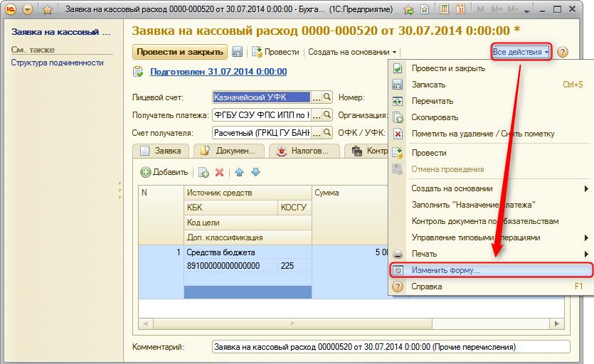Screen dimensions: 594x364
Task: Expand Создать на основании submenu in menu
Action: 490,188
